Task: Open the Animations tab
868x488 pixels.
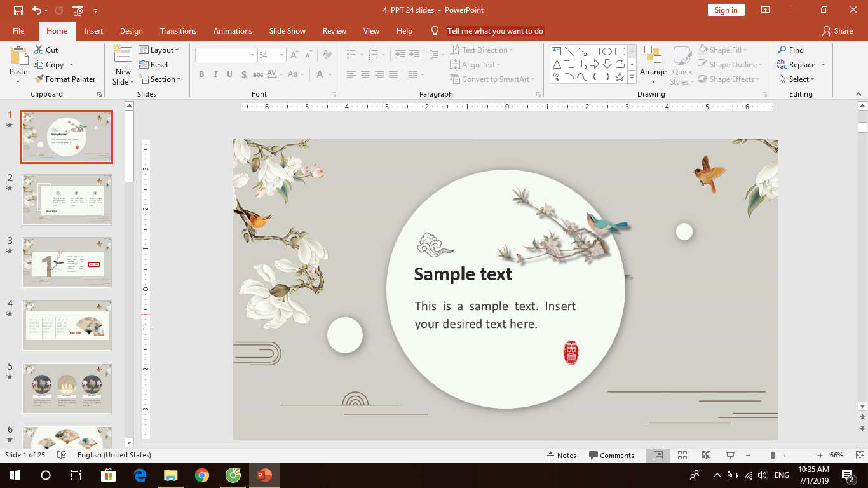Action: point(233,31)
